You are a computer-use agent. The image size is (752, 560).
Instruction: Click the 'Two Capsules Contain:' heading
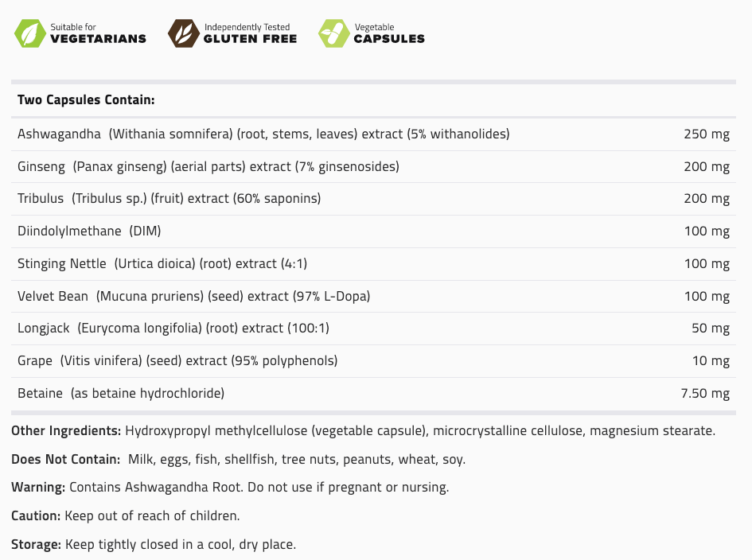click(85, 100)
